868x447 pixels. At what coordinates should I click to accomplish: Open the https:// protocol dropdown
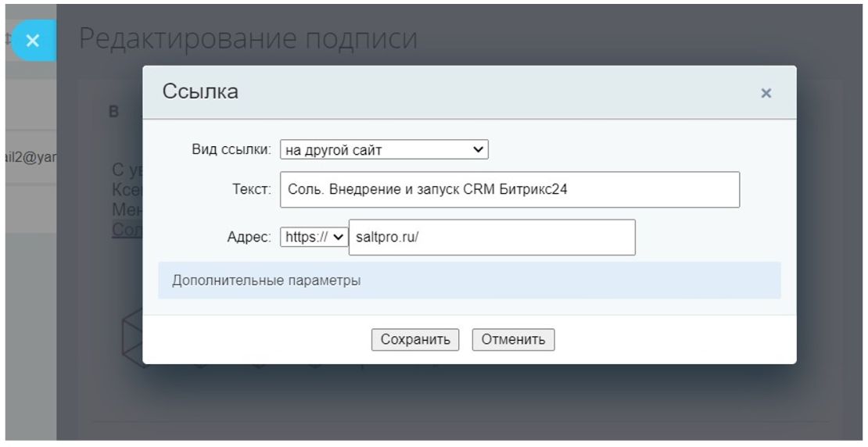(314, 237)
